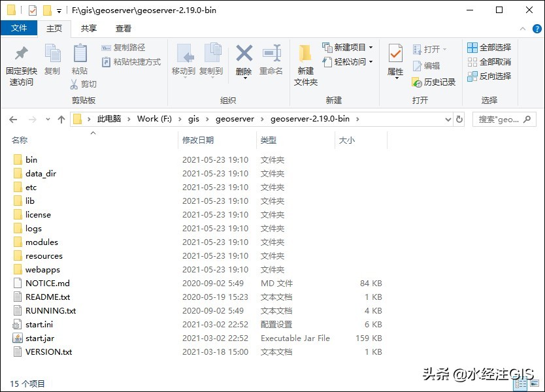Expand the address bar history dropdown

point(448,120)
